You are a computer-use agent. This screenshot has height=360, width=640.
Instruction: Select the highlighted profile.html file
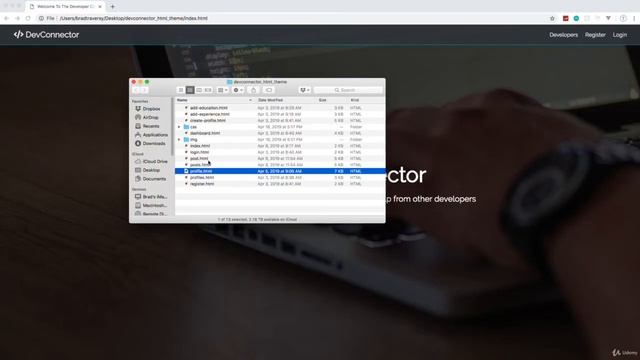tap(280, 171)
